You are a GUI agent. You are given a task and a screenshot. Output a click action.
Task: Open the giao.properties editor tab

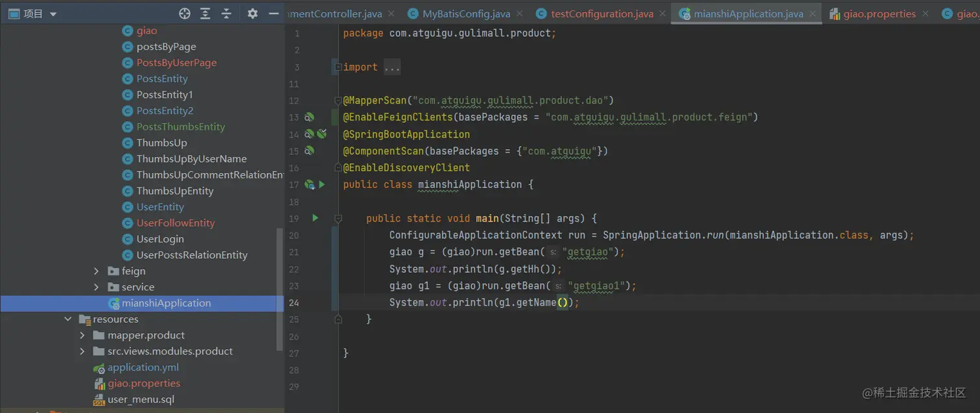pyautogui.click(x=880, y=14)
